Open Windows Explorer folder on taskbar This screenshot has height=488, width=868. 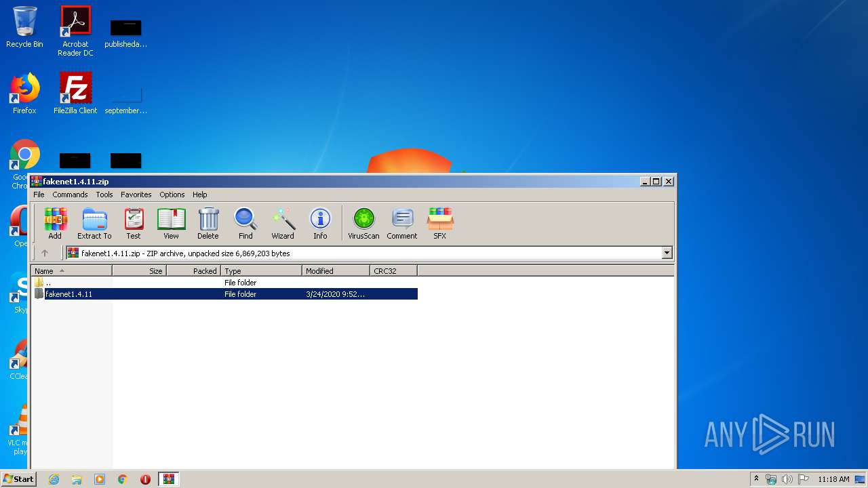77,479
